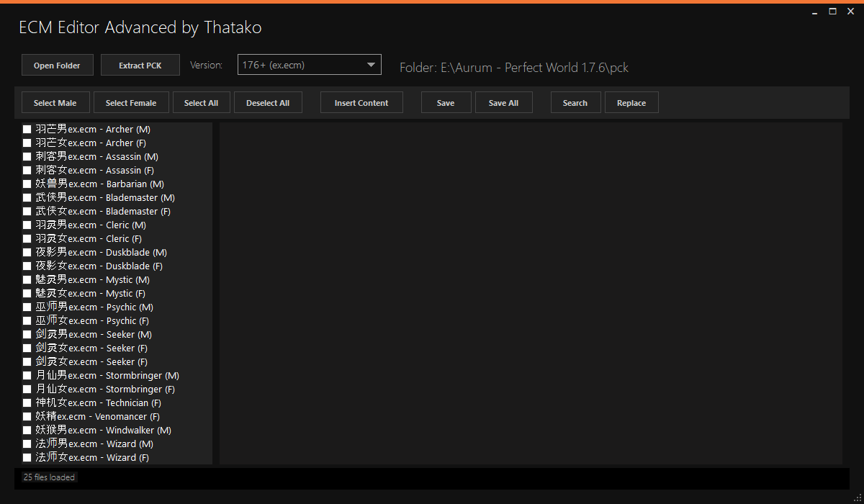
Task: Save the current file with Save
Action: 446,103
